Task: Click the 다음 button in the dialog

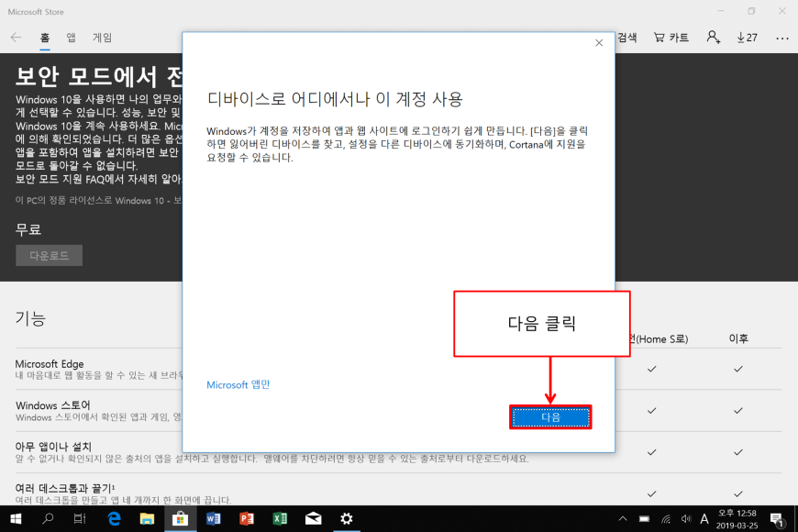Action: point(550,417)
